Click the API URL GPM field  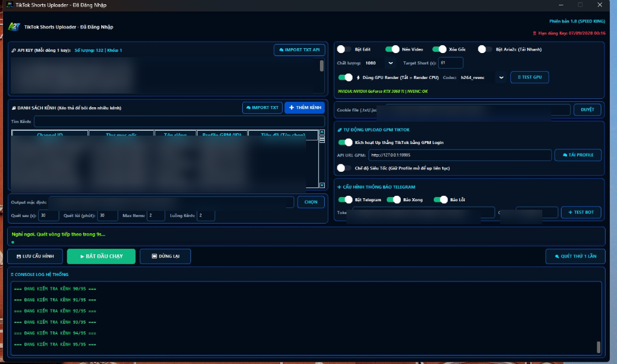click(x=460, y=155)
